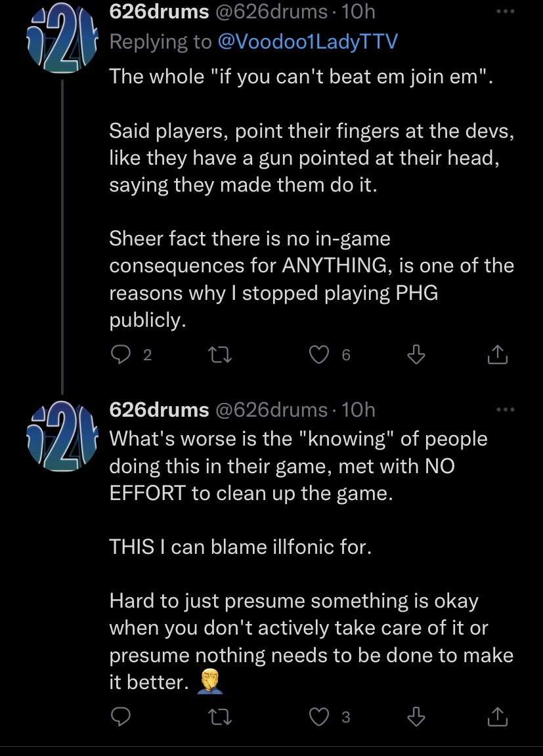Screen dimensions: 543x756
Task: Reply to the second tweet about illfonic
Action: [120, 718]
